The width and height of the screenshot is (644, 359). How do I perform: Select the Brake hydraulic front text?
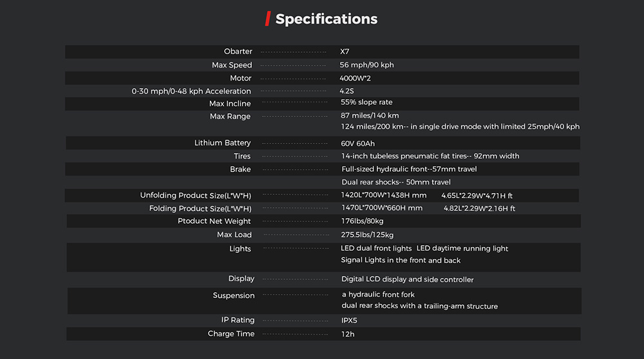click(409, 169)
